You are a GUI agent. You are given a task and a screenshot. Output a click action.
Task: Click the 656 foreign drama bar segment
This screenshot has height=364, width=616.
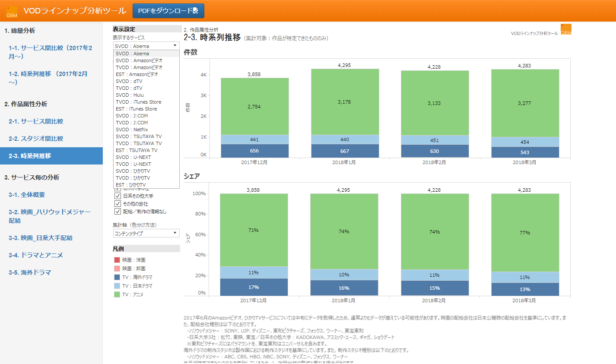point(254,151)
